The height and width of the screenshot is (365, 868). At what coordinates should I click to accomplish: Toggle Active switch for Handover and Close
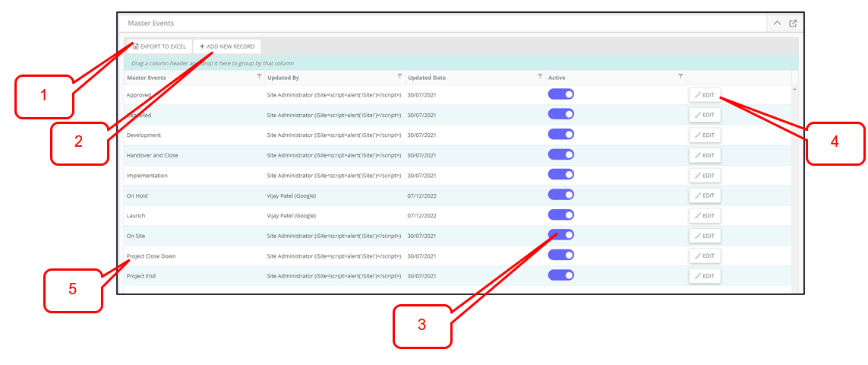coord(560,154)
